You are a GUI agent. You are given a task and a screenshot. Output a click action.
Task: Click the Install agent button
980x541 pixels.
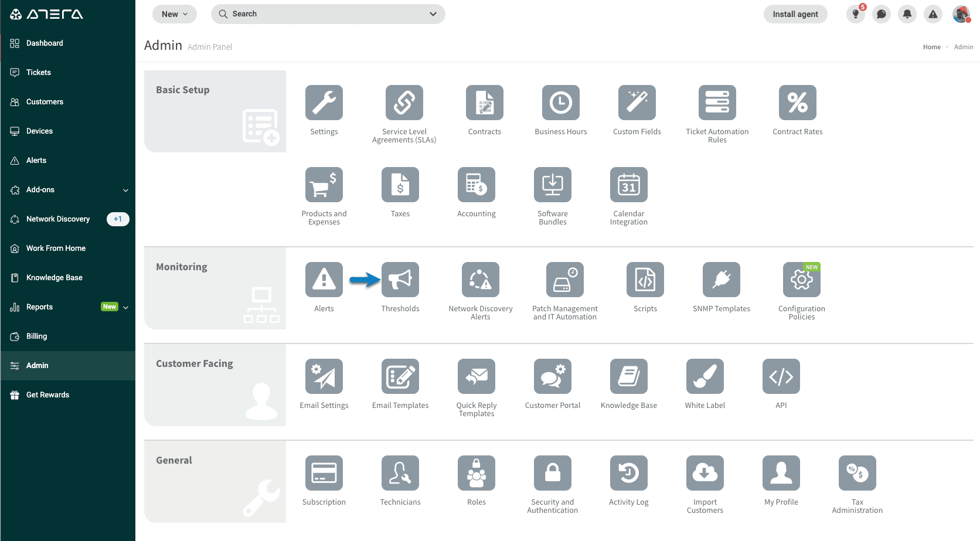tap(795, 14)
